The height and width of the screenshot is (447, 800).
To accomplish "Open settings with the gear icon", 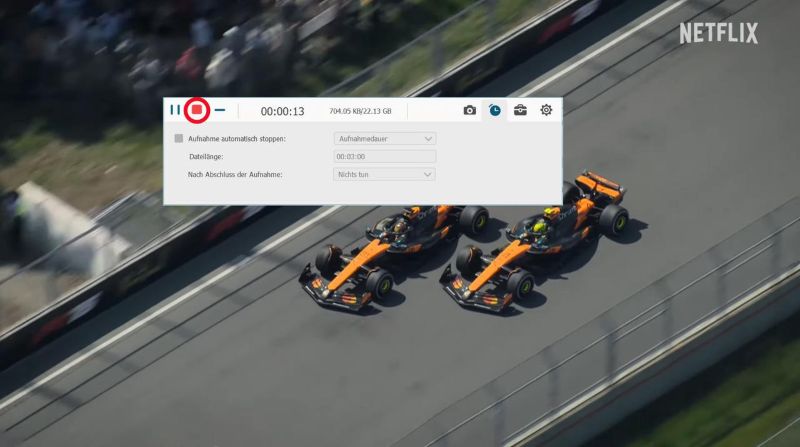I will 546,110.
